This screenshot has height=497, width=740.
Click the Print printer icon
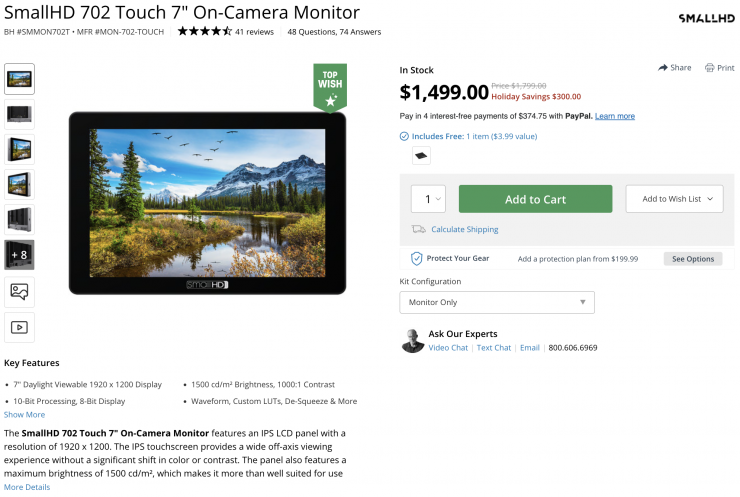(709, 68)
